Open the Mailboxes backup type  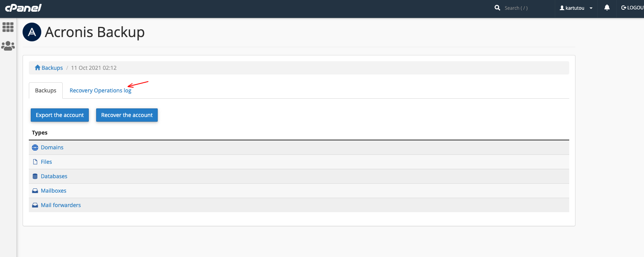point(54,191)
